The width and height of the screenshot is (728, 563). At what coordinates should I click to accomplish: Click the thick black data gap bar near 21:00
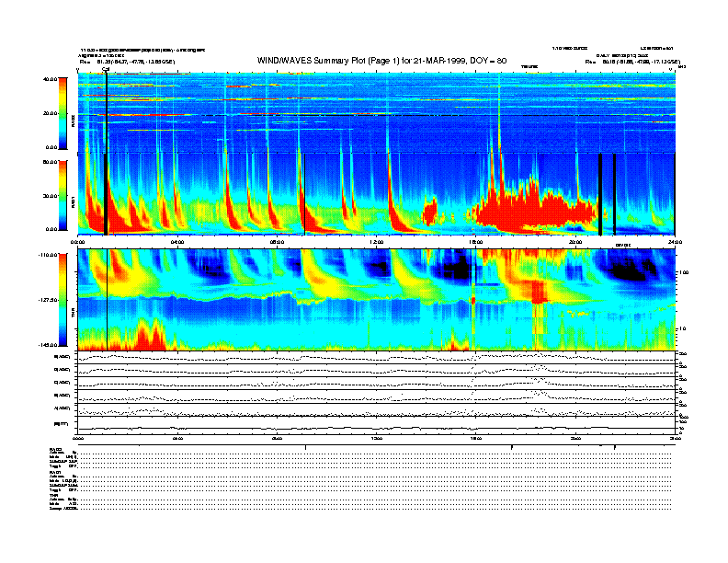pyautogui.click(x=600, y=194)
